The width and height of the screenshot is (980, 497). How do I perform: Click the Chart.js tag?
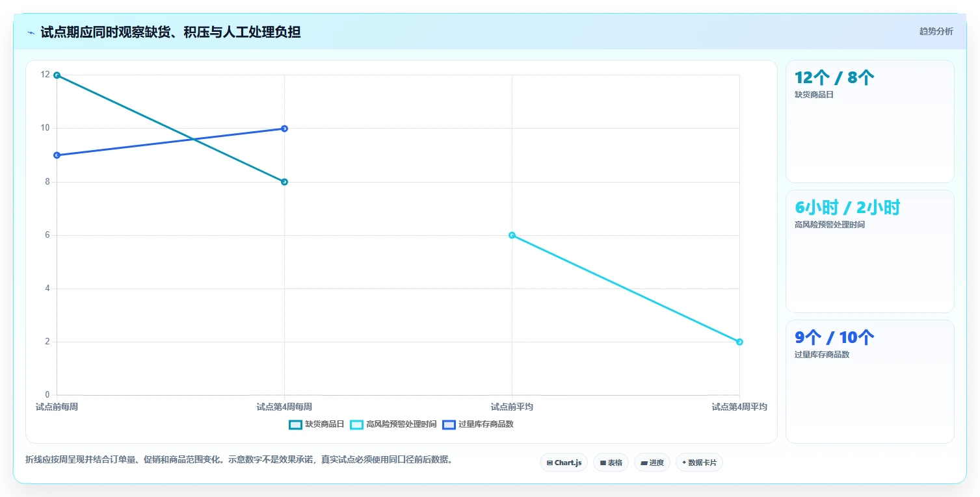[x=564, y=463]
